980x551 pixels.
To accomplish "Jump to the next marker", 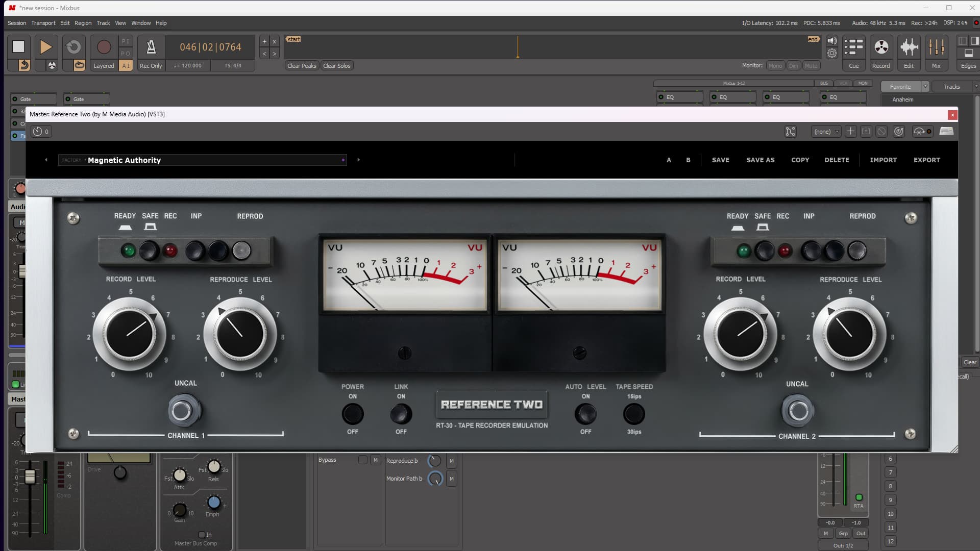I will [274, 53].
